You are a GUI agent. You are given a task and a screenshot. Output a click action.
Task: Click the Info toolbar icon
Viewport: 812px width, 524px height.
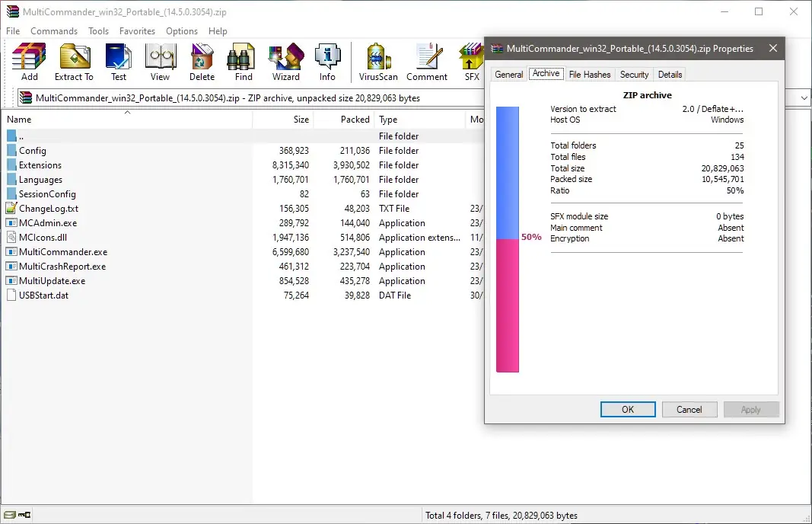tap(328, 57)
